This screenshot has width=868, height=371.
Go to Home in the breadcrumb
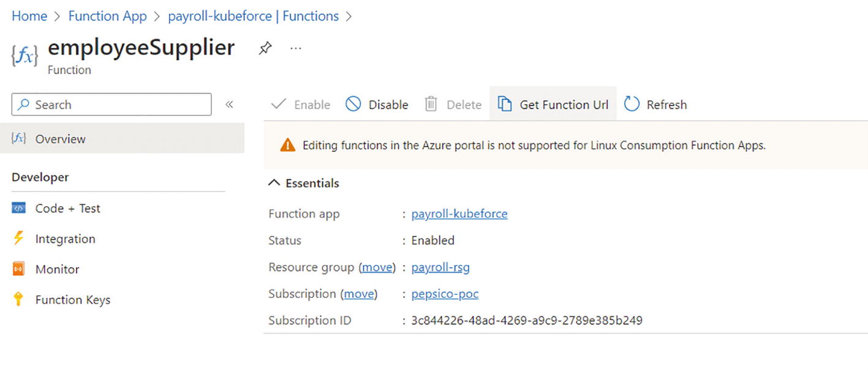(x=29, y=17)
